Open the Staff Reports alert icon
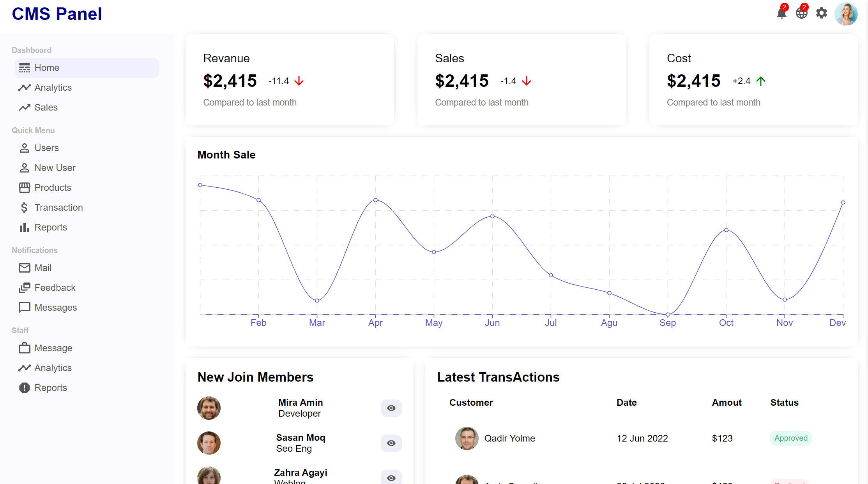 (x=24, y=387)
